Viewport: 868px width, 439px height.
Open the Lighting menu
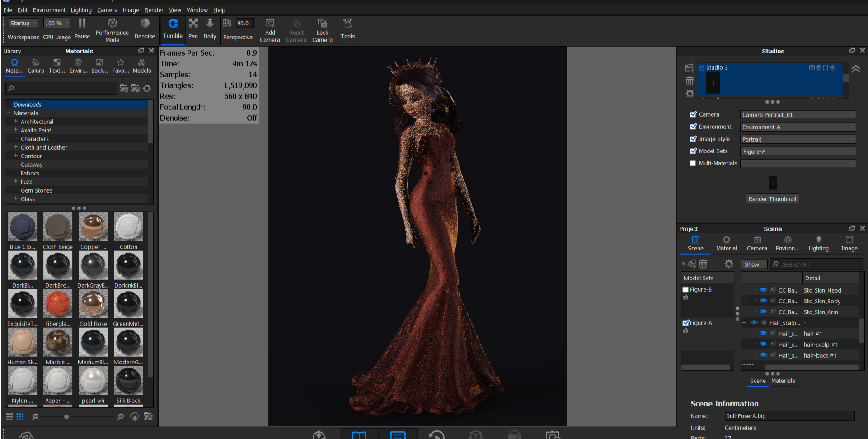(x=81, y=10)
